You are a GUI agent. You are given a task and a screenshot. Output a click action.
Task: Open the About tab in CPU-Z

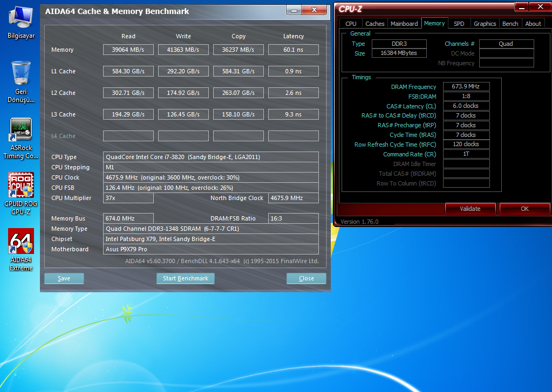(533, 24)
